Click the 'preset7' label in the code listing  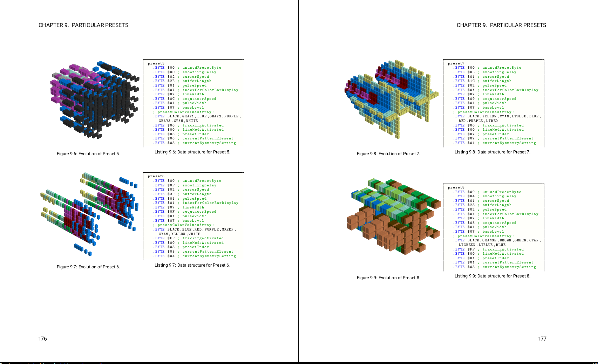pos(456,63)
